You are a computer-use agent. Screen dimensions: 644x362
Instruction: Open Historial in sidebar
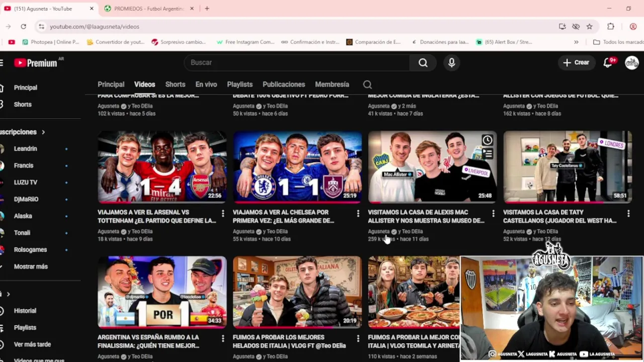click(25, 311)
